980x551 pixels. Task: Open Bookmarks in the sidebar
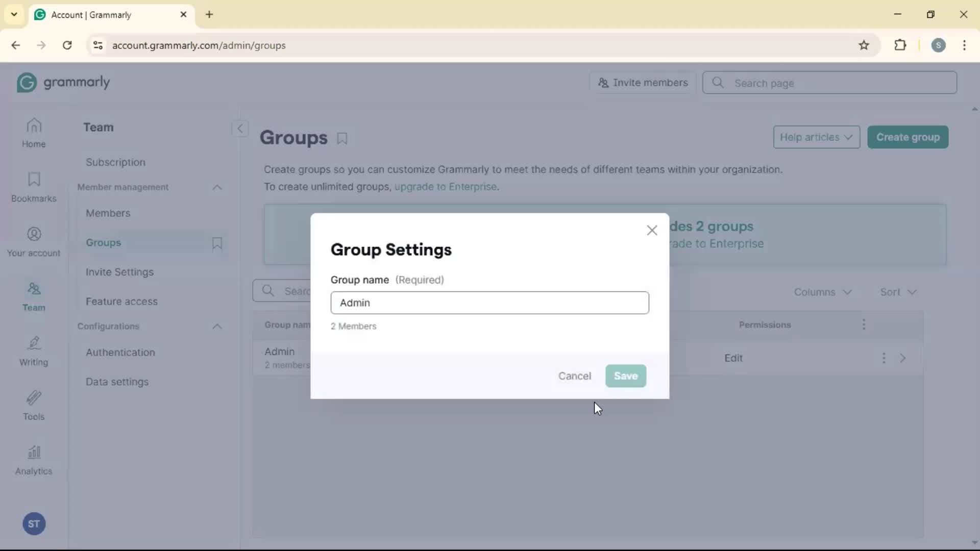(34, 187)
